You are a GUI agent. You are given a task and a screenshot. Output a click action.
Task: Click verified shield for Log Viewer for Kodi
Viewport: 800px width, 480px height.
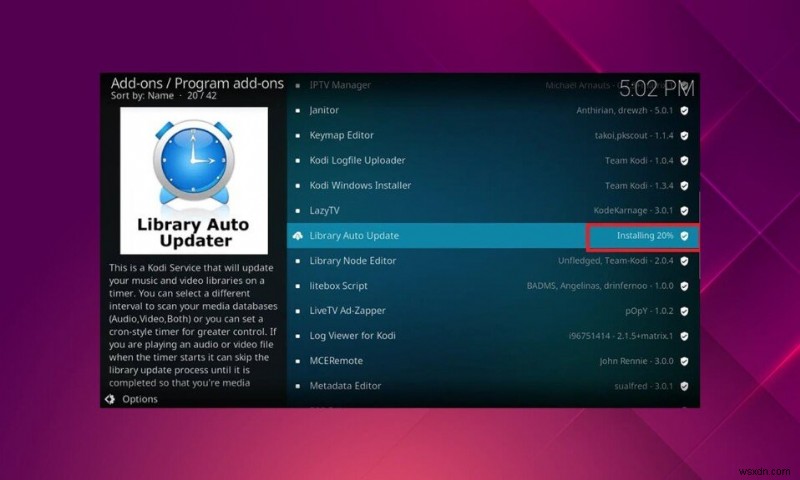click(x=684, y=336)
